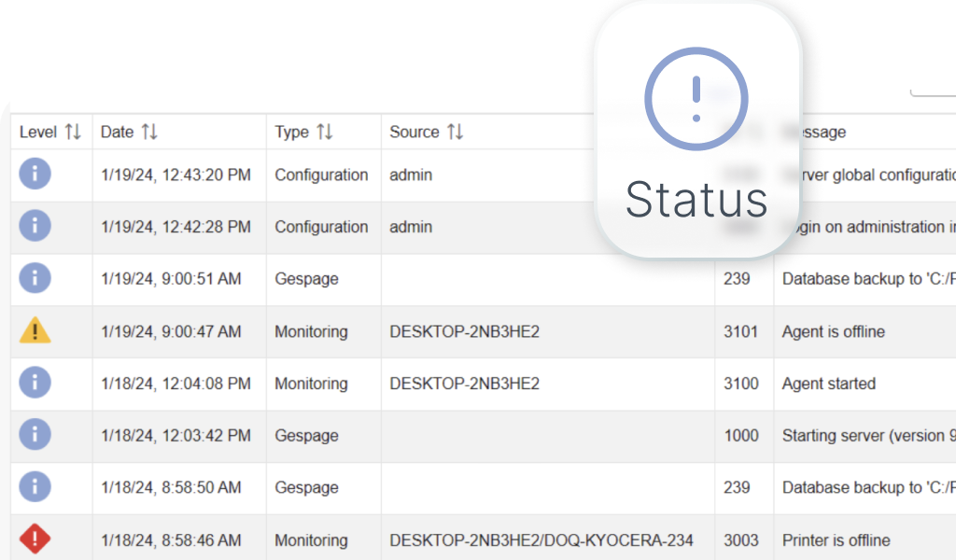Click code 239 in 9:00:51 AM row
This screenshot has width=956, height=560.
pos(737,279)
